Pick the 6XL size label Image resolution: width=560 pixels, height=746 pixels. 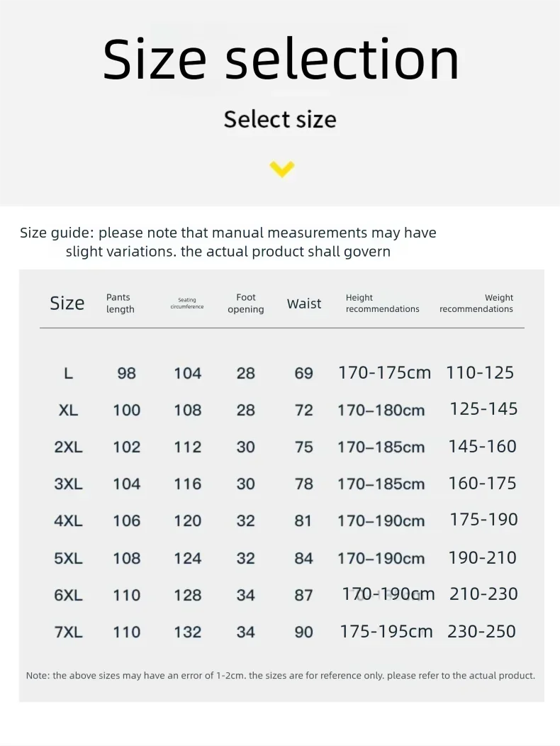point(68,595)
